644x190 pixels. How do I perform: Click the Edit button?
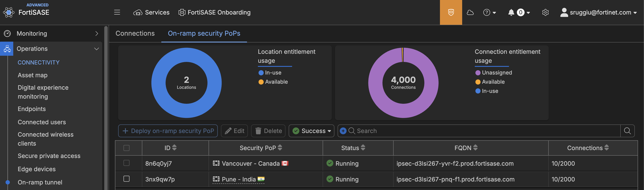(x=234, y=131)
